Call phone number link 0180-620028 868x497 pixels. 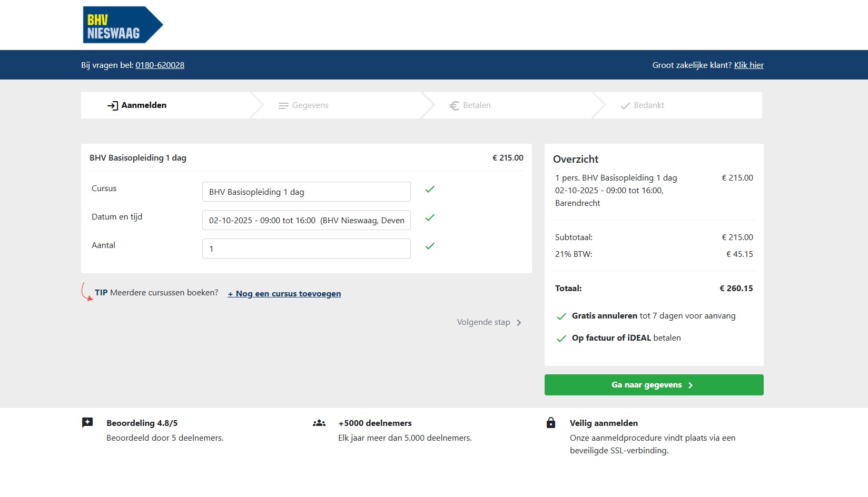(160, 65)
